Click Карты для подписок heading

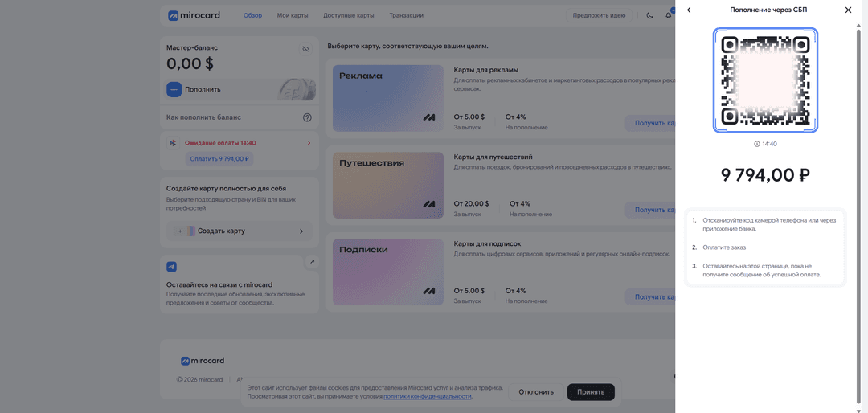pos(487,243)
